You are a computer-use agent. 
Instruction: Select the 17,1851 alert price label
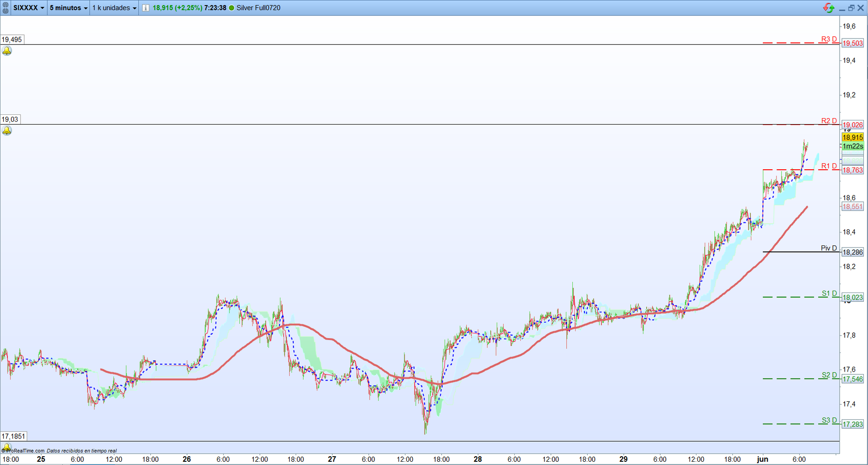coord(13,436)
